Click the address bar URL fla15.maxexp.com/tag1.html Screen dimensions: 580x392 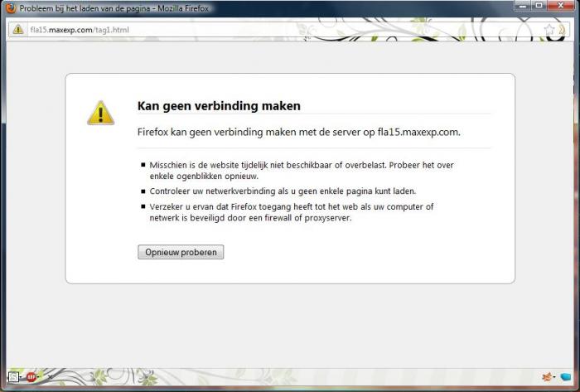coord(80,30)
